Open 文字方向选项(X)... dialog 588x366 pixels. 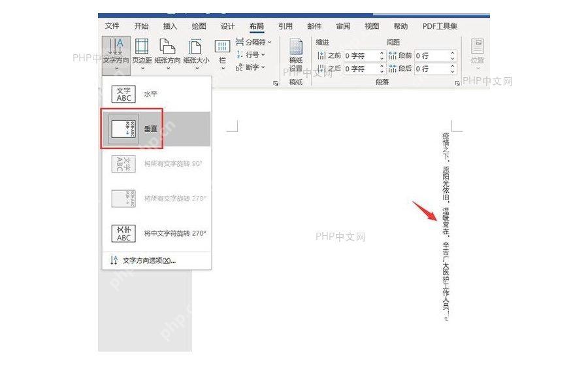click(x=156, y=260)
